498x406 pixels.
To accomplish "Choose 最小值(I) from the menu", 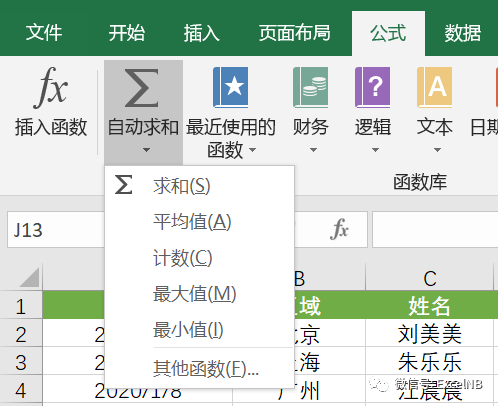I will point(199,330).
